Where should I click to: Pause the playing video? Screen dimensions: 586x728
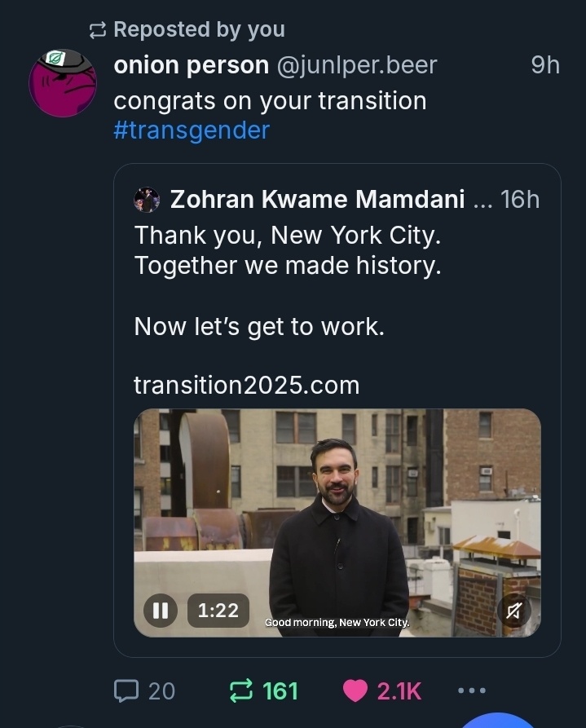click(x=161, y=610)
